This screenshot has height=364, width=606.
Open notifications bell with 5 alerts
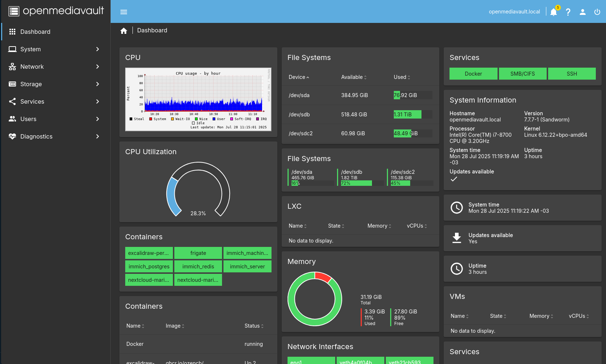click(x=554, y=12)
